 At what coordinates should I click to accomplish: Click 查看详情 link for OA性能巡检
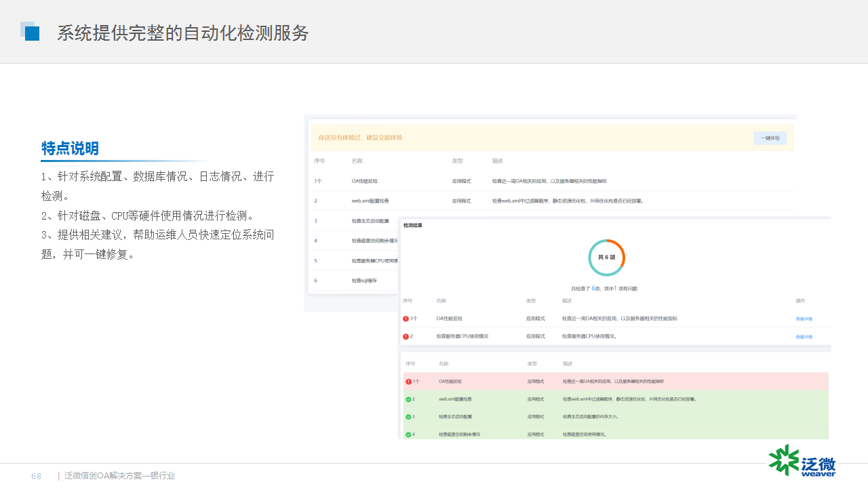click(x=804, y=319)
